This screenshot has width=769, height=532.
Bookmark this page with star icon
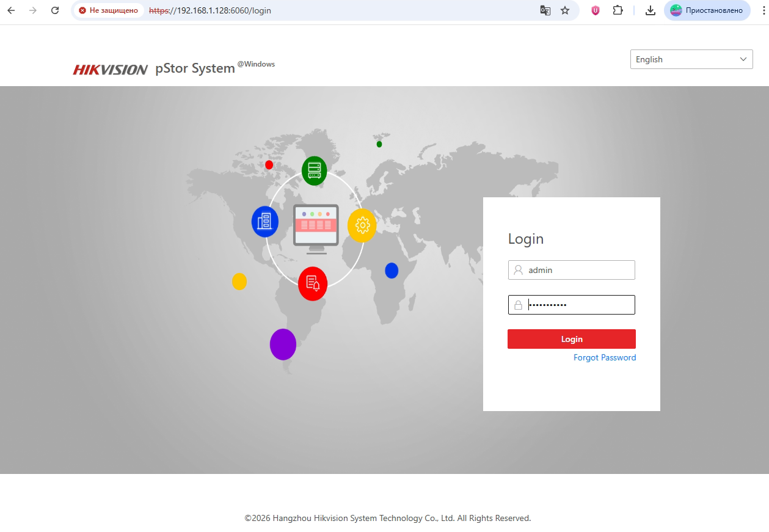[565, 10]
